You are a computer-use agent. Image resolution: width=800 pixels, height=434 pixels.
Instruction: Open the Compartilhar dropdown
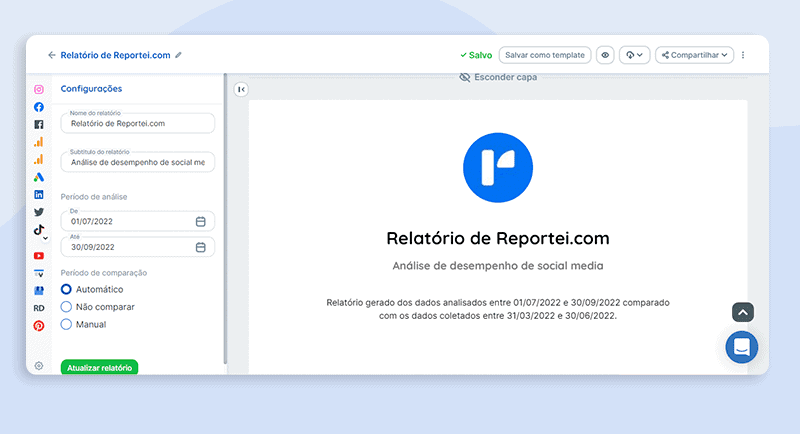tap(694, 55)
